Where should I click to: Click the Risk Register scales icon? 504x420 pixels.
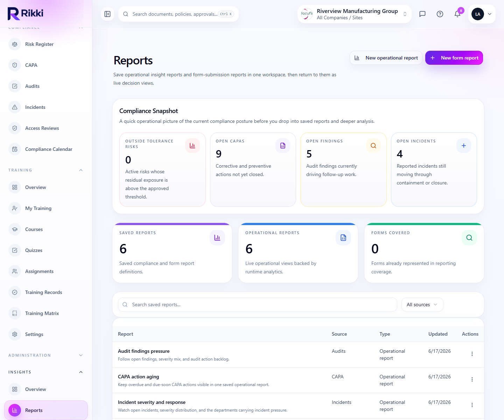(15, 44)
